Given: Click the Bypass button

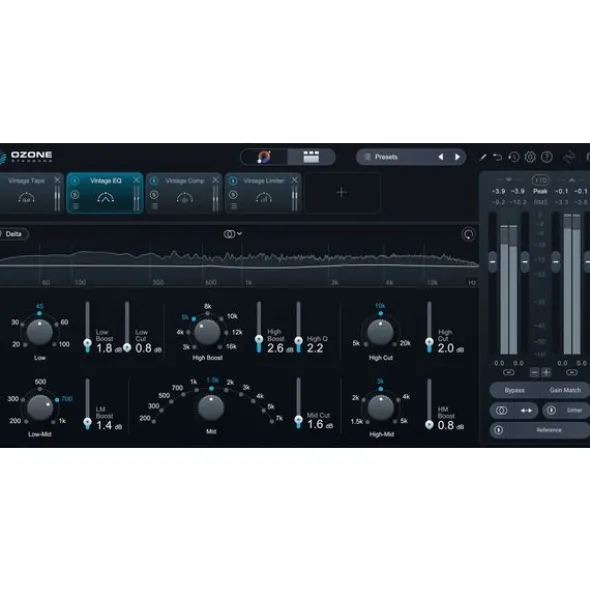Looking at the screenshot, I should [514, 390].
